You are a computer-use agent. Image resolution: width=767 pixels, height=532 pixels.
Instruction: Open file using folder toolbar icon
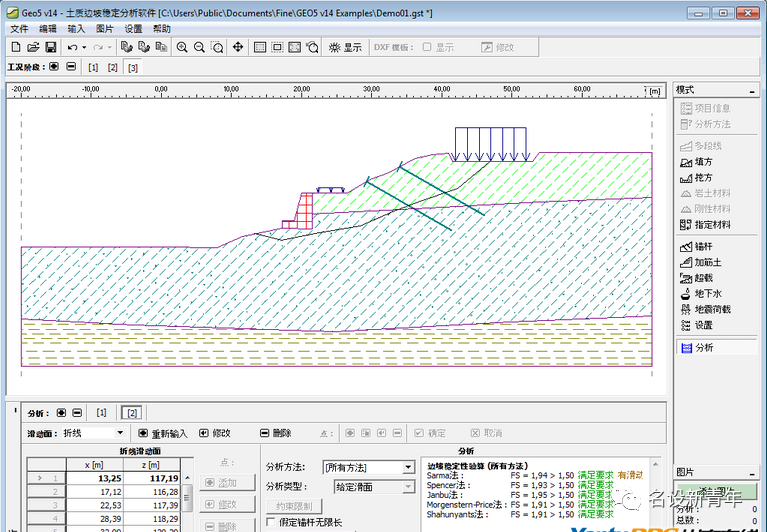(x=33, y=47)
